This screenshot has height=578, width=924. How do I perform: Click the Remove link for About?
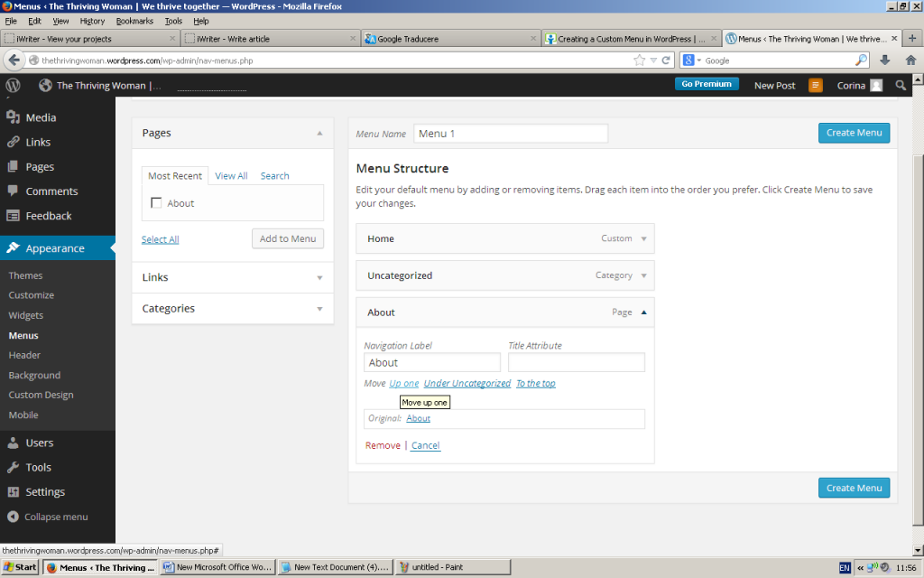coord(383,445)
